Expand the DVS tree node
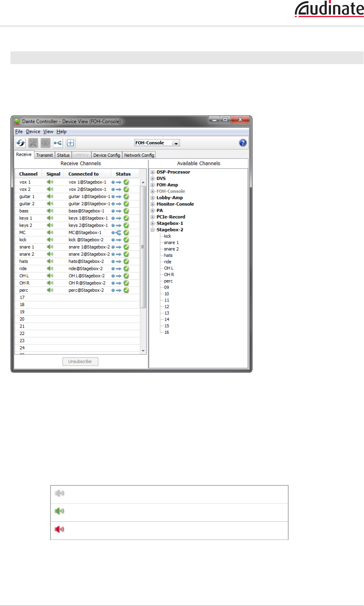Image resolution: width=364 pixels, height=606 pixels. (153, 179)
